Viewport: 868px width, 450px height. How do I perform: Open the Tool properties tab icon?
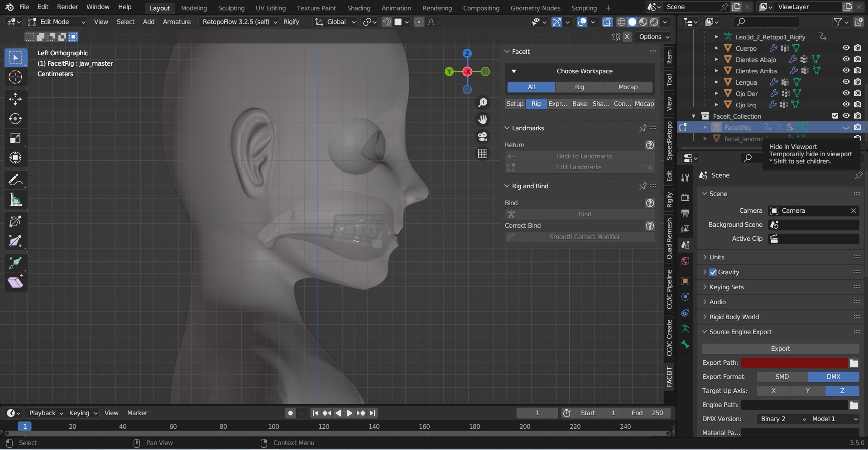(685, 178)
